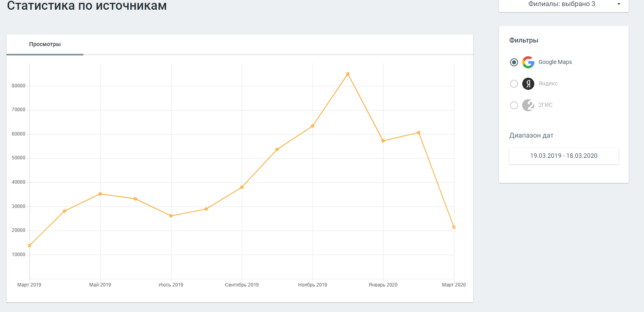Click the Март 2019 first data point
The height and width of the screenshot is (312, 644).
[x=29, y=246]
